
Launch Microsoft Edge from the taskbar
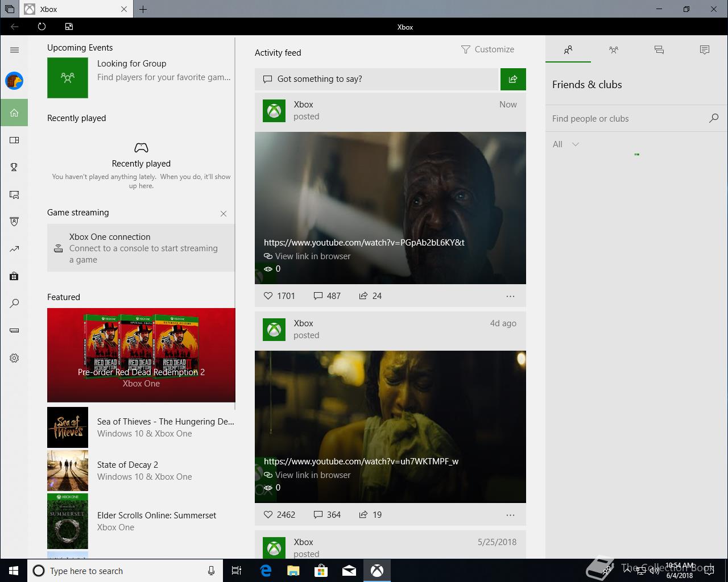[x=266, y=571]
